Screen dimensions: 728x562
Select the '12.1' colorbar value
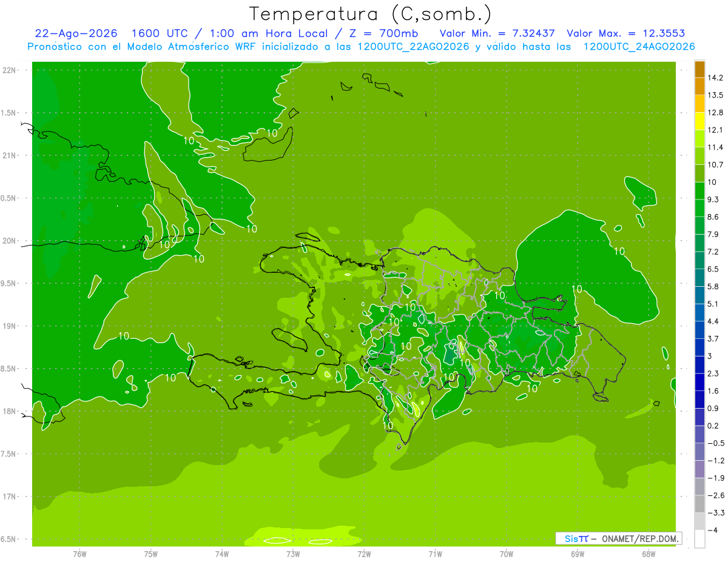715,130
